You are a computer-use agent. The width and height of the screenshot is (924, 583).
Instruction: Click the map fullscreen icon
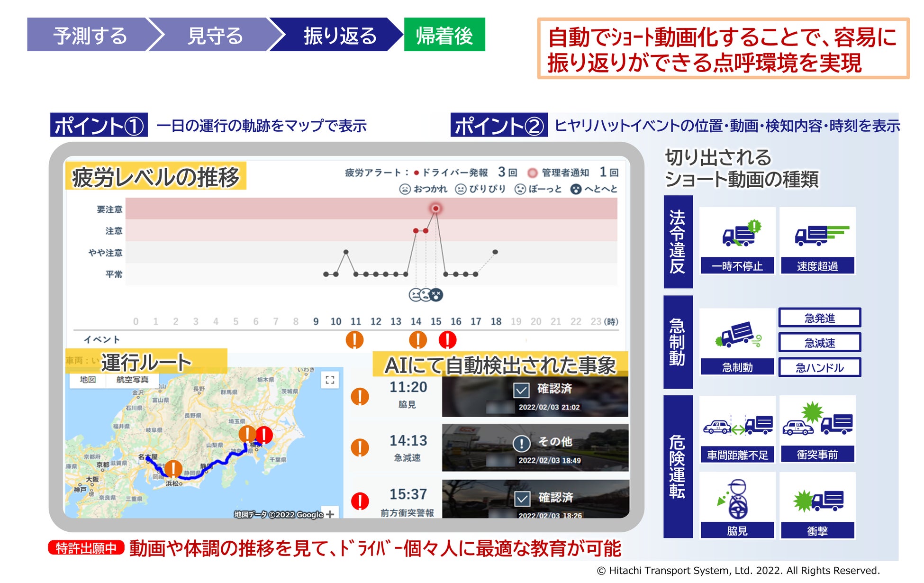click(330, 379)
